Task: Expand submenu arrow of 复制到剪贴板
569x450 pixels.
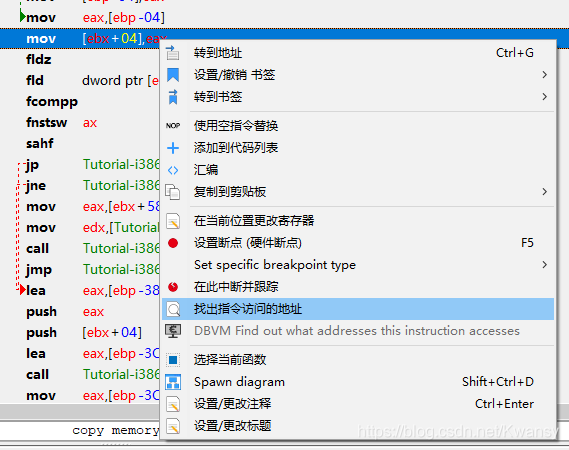Action: pos(544,192)
